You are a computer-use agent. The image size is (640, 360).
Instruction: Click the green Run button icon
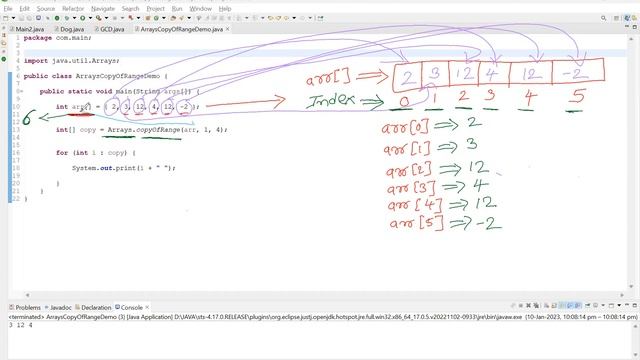click(x=82, y=18)
